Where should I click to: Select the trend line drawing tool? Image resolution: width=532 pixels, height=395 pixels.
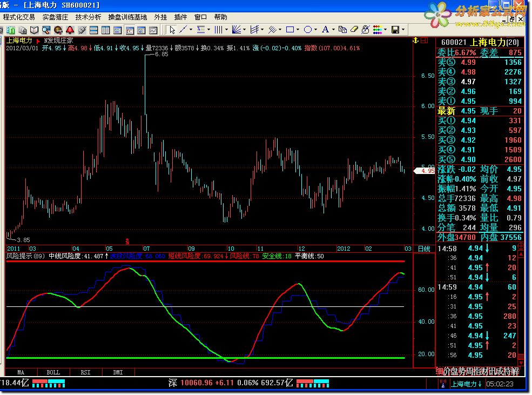pos(183,30)
